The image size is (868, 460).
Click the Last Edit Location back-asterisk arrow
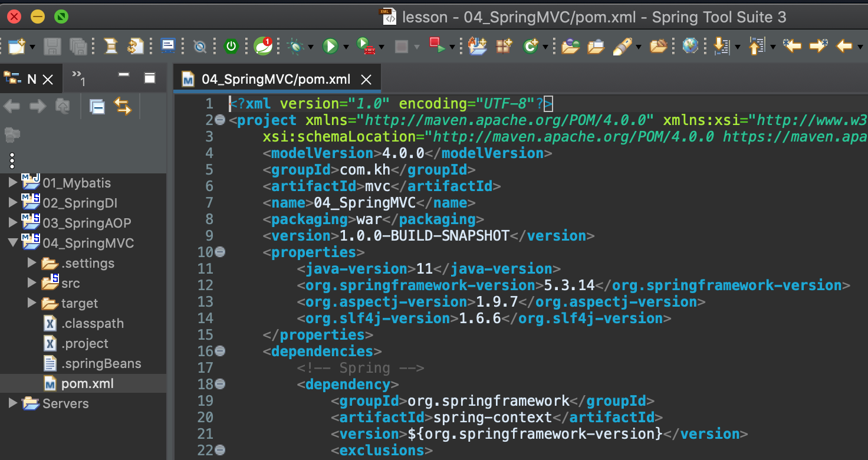(792, 45)
